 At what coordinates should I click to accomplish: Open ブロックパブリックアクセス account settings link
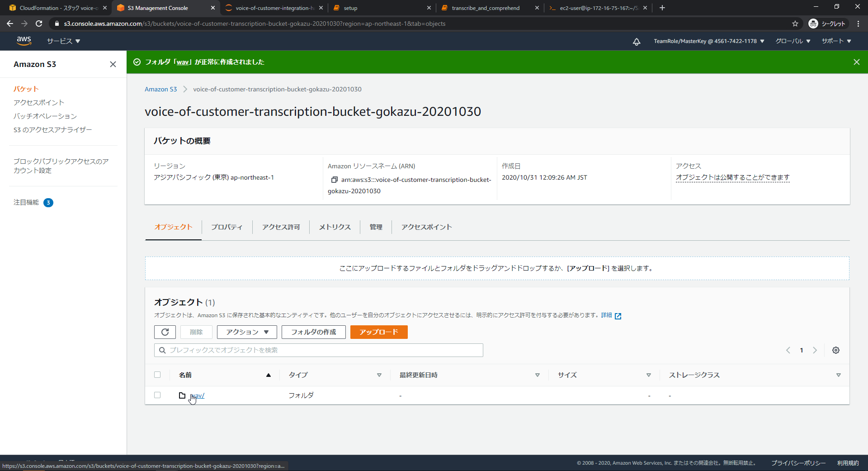coord(61,166)
